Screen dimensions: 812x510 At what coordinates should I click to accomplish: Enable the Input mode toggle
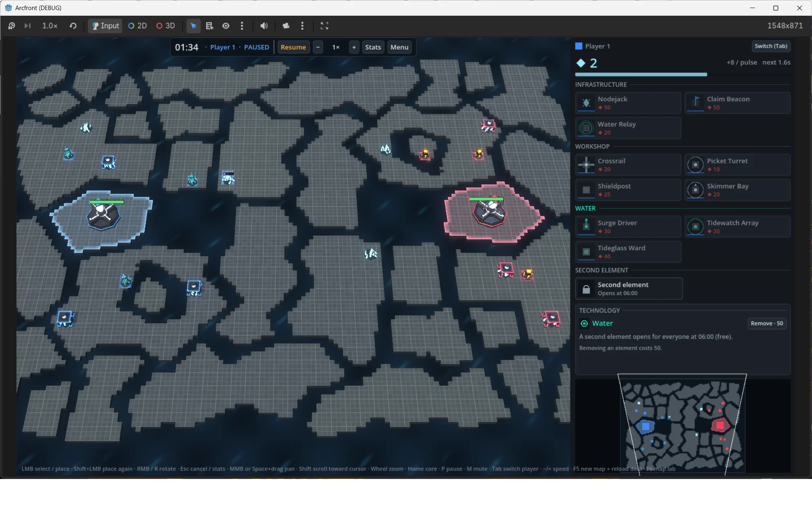click(105, 26)
